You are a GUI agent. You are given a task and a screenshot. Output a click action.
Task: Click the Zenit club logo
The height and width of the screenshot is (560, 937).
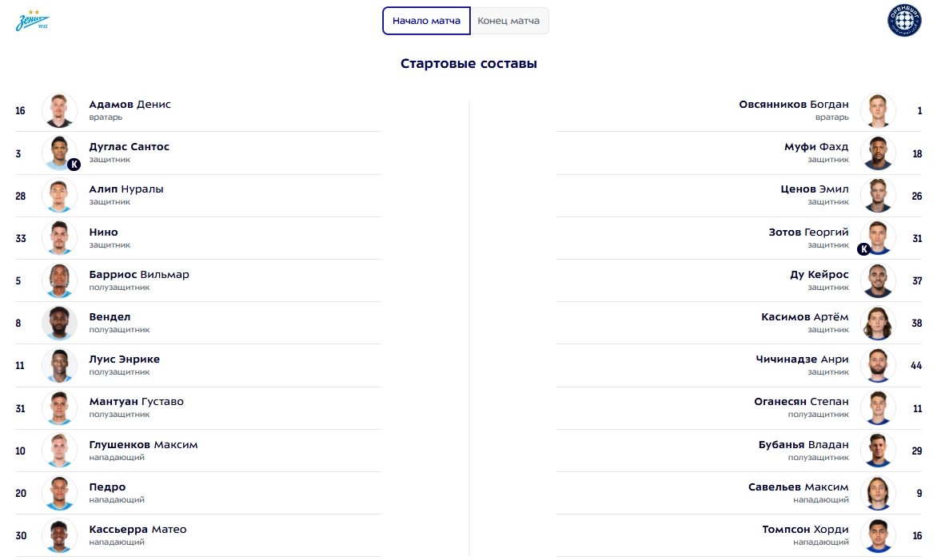coord(32,22)
